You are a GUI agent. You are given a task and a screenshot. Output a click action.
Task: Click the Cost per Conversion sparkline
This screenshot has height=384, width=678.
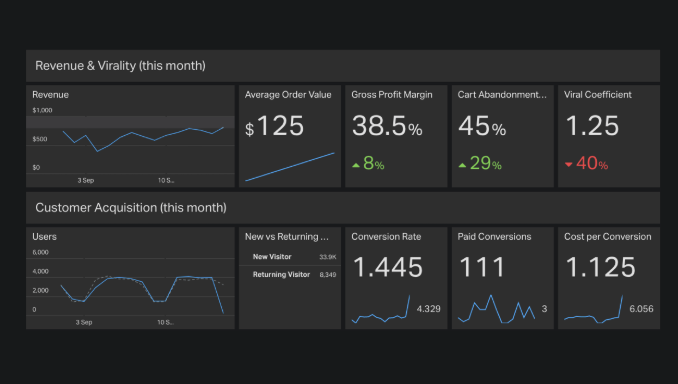[x=594, y=310]
